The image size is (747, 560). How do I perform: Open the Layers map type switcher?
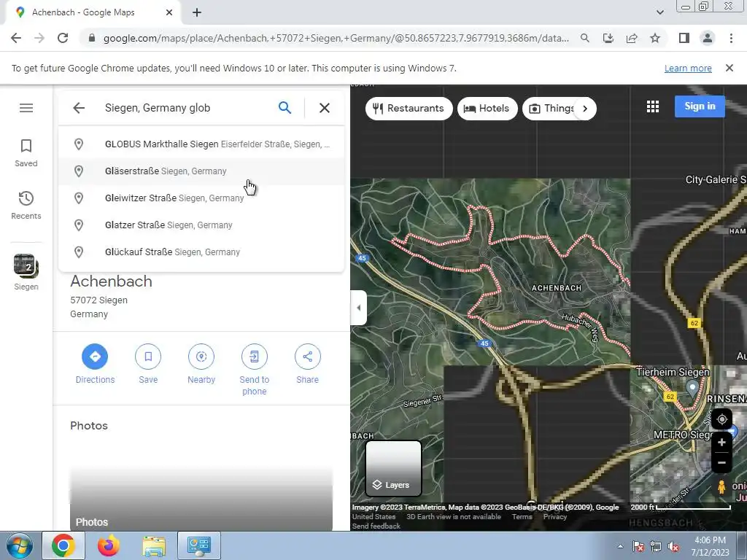tap(393, 469)
